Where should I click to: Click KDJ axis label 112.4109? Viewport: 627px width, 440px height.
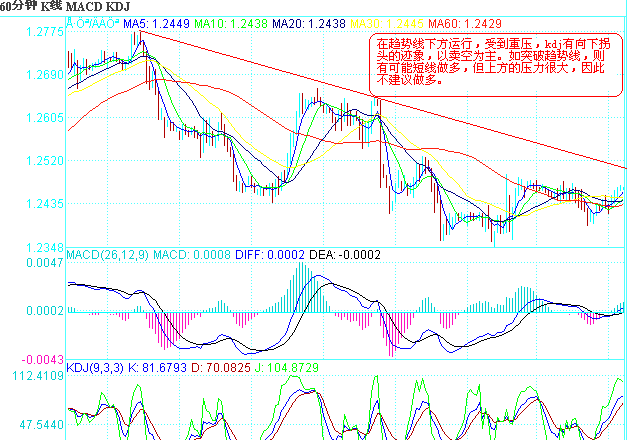38,376
